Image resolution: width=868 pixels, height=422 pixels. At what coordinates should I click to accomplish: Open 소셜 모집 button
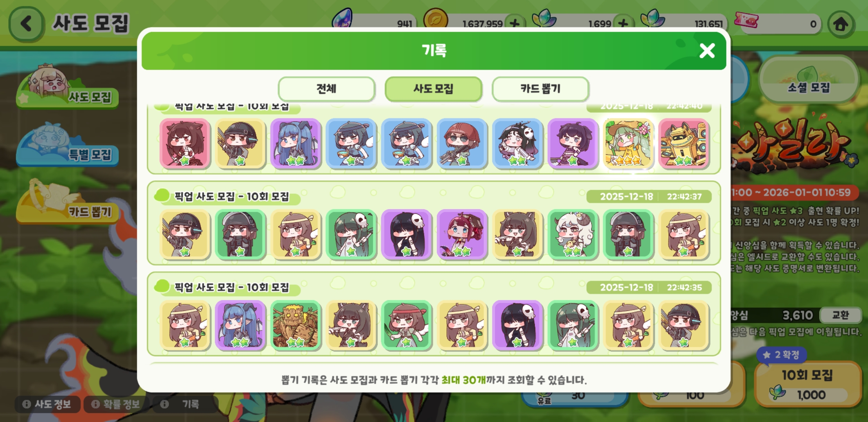coord(809,80)
